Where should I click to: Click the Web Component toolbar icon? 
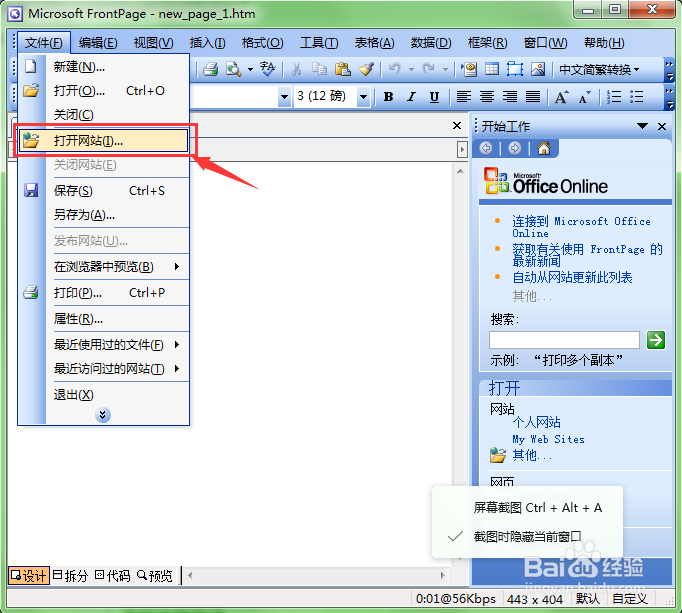click(470, 69)
